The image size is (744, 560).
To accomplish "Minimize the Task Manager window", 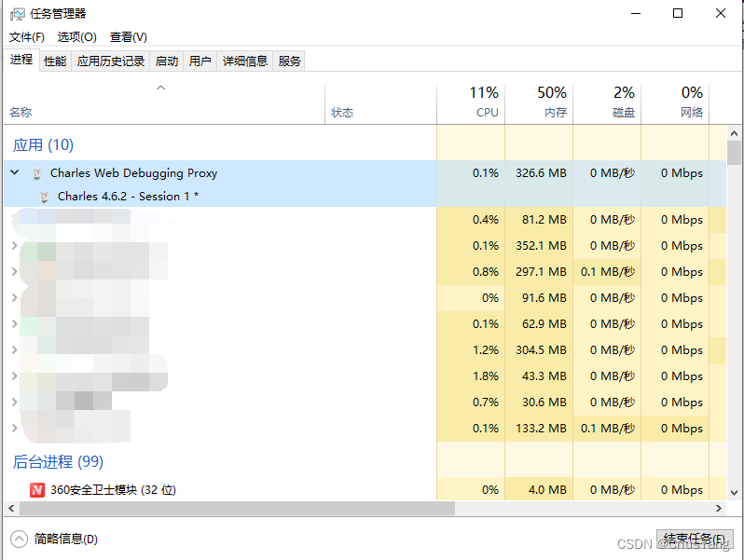I will coord(636,13).
